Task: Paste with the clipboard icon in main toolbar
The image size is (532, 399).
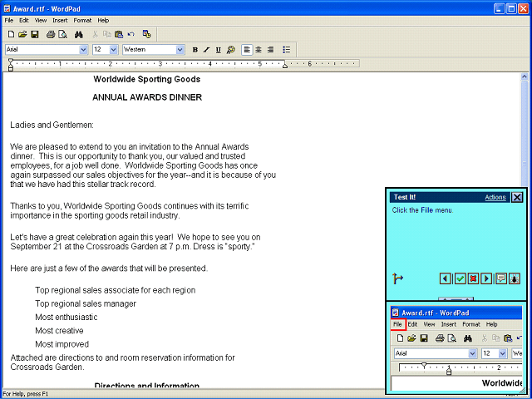Action: click(x=119, y=34)
